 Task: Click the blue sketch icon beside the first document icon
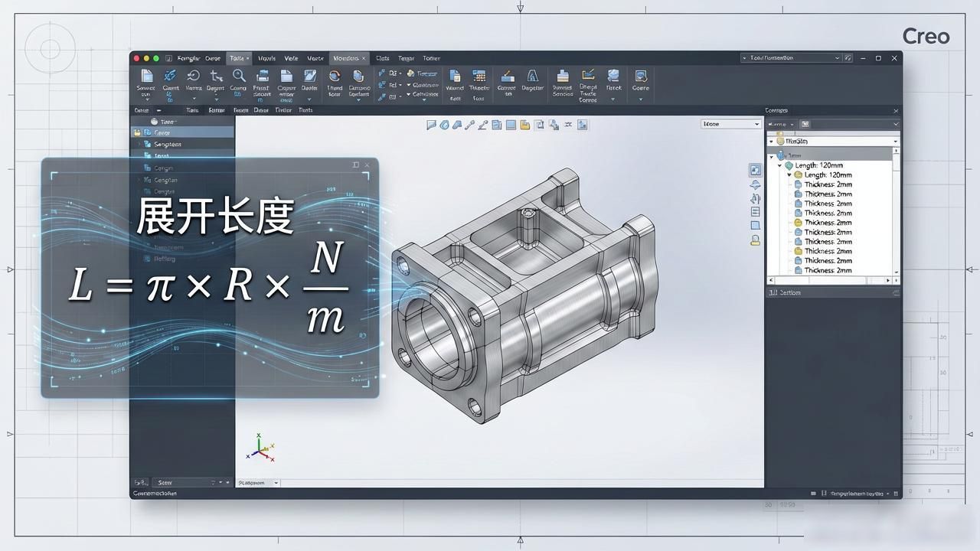(170, 76)
